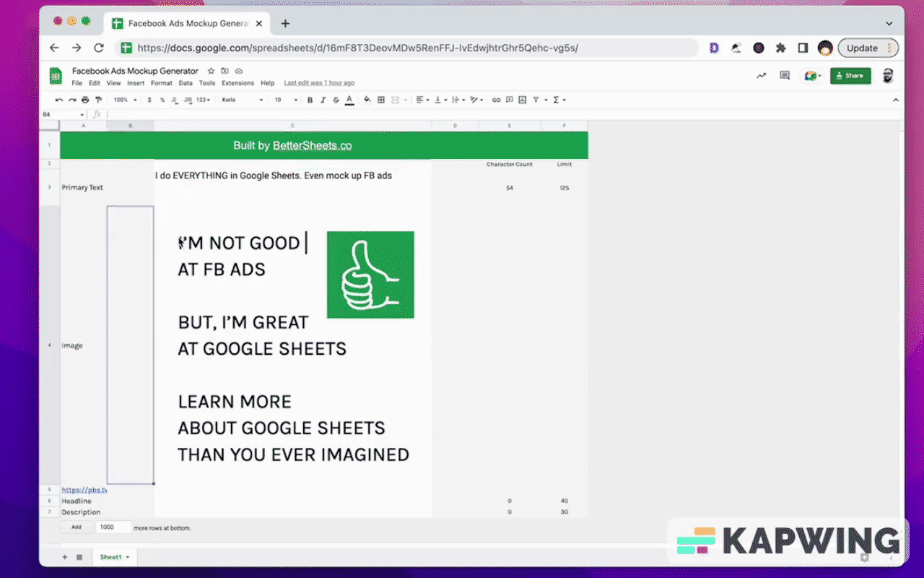924x578 pixels.
Task: Format as currency with the dollar icon
Action: point(149,100)
